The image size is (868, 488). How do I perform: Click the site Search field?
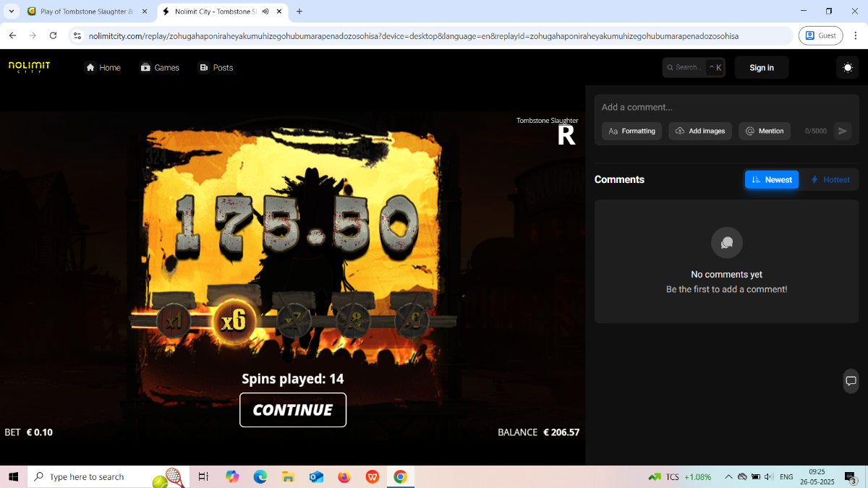coord(694,67)
